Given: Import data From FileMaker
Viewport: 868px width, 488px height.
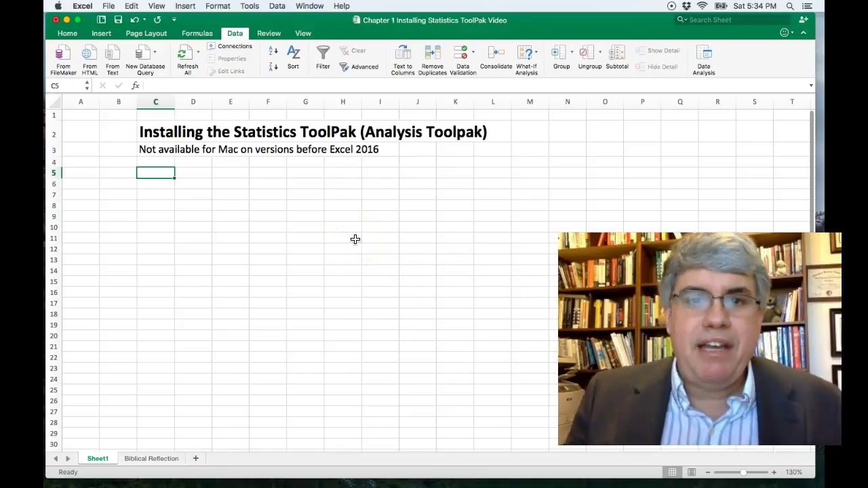Looking at the screenshot, I should pyautogui.click(x=63, y=60).
